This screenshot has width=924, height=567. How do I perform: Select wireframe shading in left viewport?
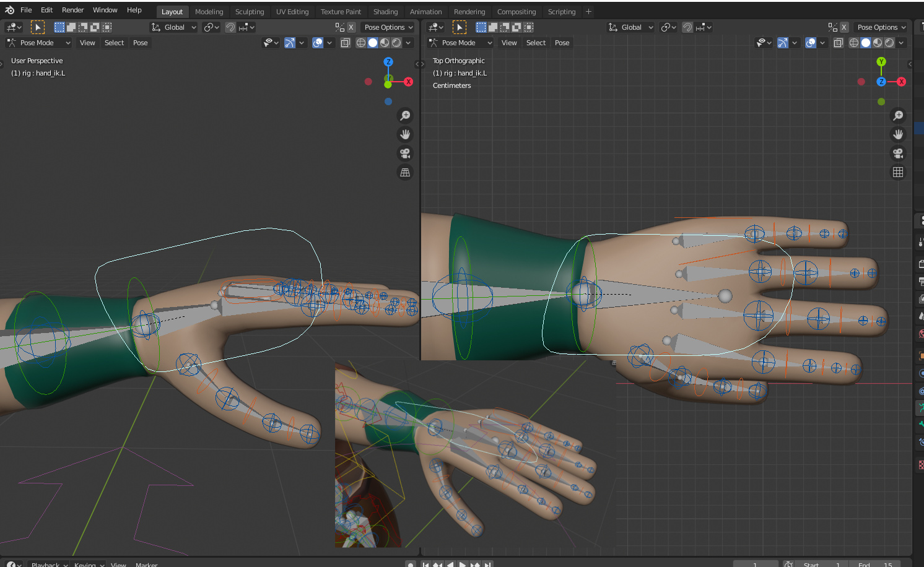click(x=361, y=43)
